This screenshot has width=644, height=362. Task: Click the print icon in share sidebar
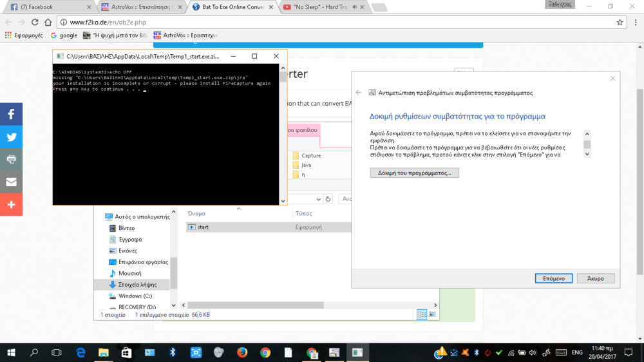[x=11, y=159]
